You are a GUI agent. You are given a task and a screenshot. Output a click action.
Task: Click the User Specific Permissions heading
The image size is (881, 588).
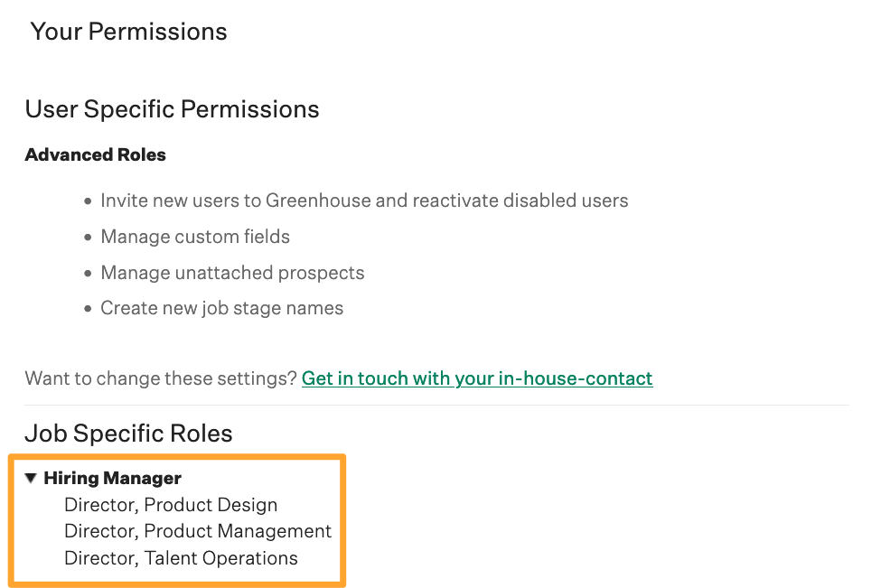click(x=172, y=108)
